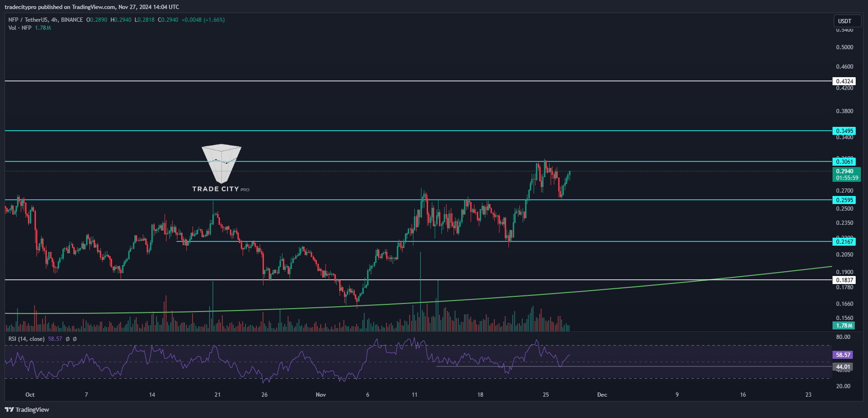Click the 0.2595 cyan price label

click(844, 200)
